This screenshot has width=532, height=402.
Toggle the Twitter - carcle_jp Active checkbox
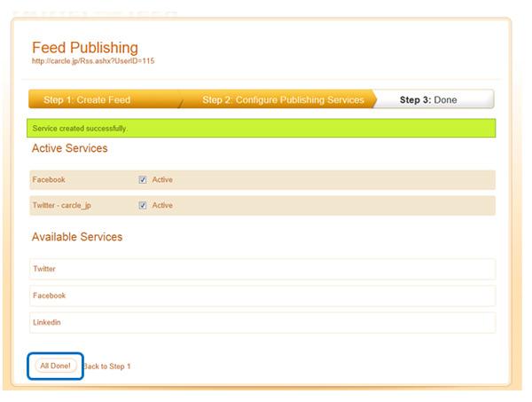tap(143, 206)
